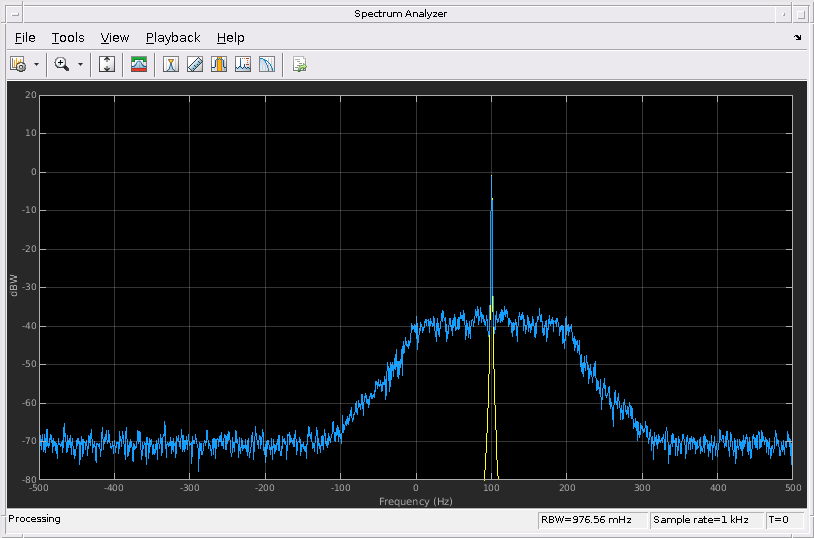Open the Distortion Measurements icon
Screen dimensions: 814x538
click(243, 65)
